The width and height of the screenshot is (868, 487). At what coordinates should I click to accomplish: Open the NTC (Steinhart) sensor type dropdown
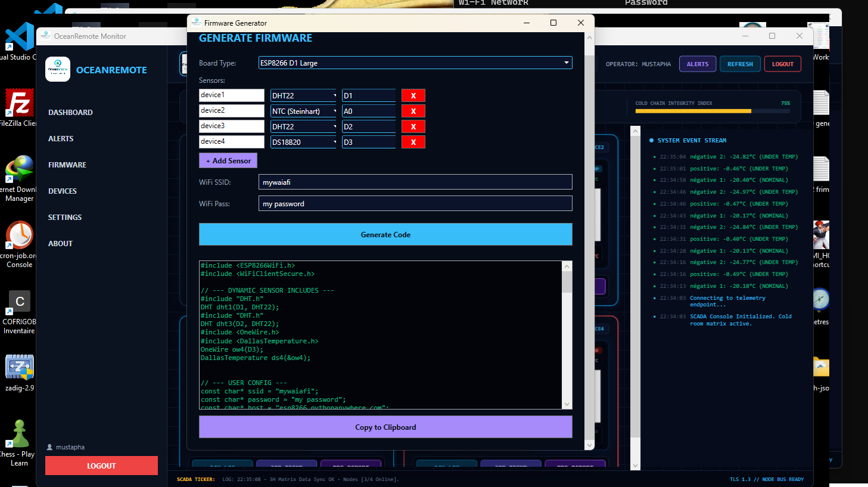(x=303, y=111)
